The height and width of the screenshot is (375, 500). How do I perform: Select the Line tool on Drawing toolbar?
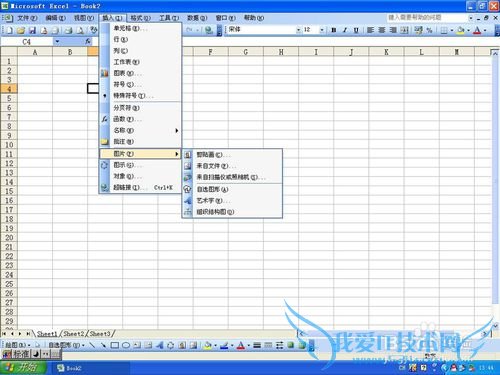point(92,345)
